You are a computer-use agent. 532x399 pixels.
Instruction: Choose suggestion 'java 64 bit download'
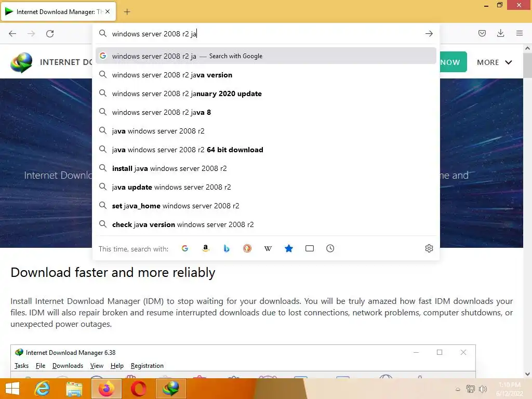[266, 150]
